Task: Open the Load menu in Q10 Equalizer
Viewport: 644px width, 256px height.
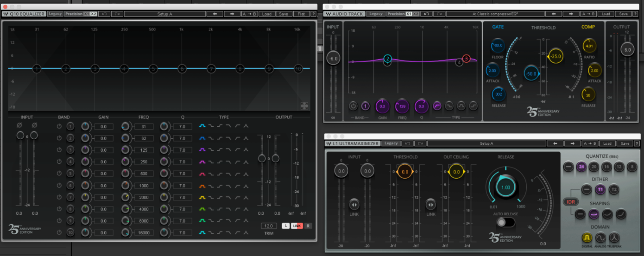Action: (x=267, y=14)
